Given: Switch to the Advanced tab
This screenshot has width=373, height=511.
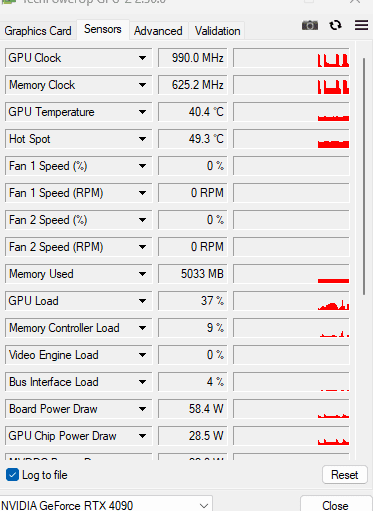Looking at the screenshot, I should click(158, 31).
